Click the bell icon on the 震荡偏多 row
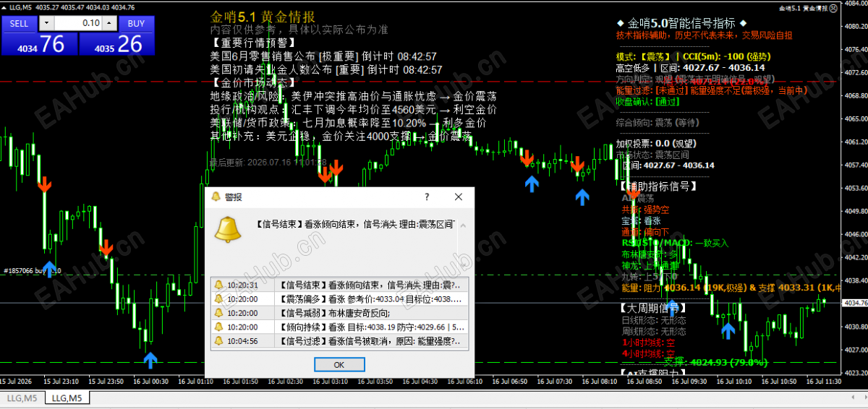This screenshot has height=409, width=868. [218, 298]
